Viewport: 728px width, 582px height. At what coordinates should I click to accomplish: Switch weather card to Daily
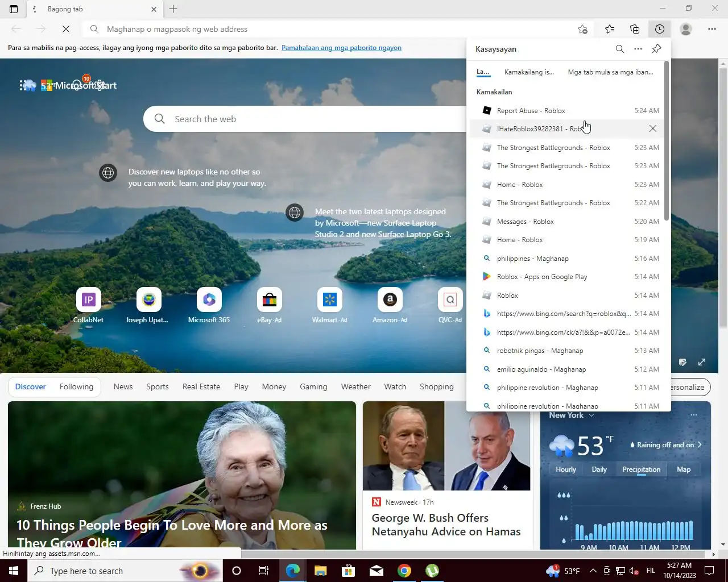coord(599,469)
